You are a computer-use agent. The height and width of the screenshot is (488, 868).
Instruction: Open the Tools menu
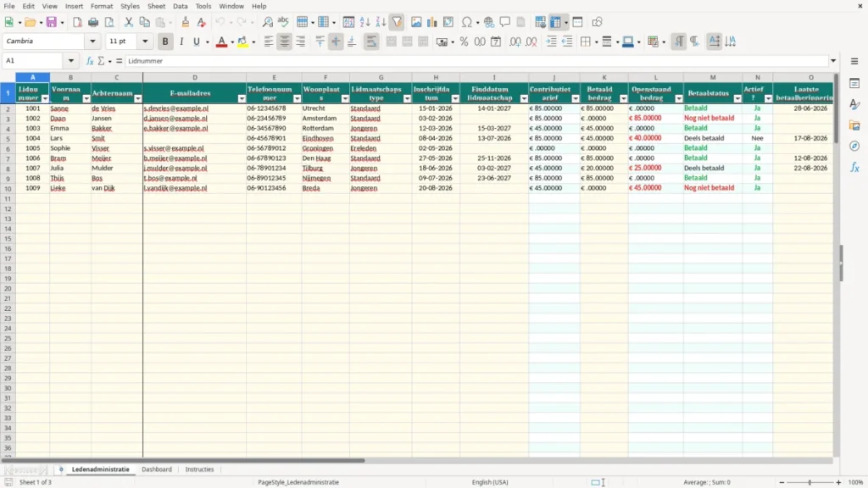click(203, 6)
